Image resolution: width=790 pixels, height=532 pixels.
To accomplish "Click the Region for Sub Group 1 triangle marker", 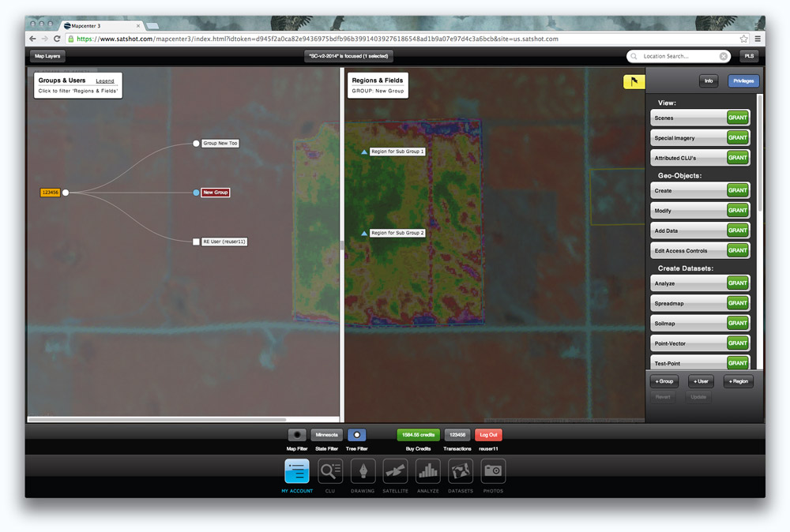I will (x=363, y=152).
